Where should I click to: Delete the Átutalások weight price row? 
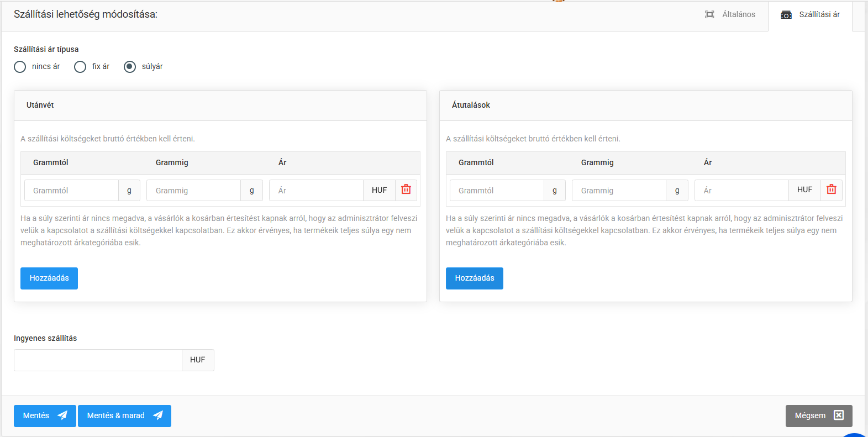pos(831,189)
